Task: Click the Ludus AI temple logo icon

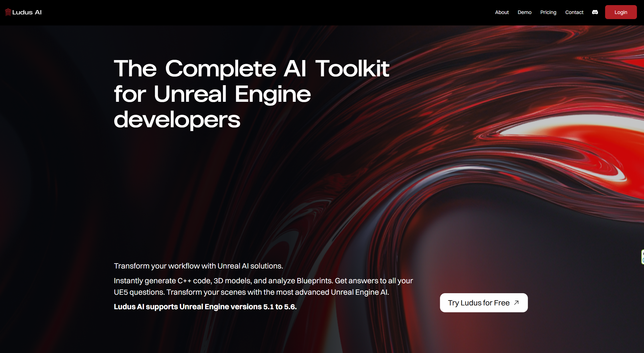Action: point(8,12)
